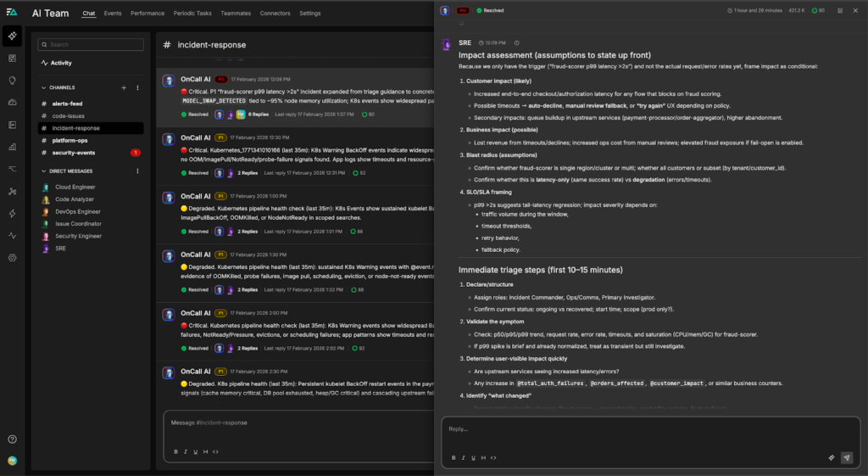Open Direct Messages three-dot menu
The image size is (868, 476).
(136, 171)
